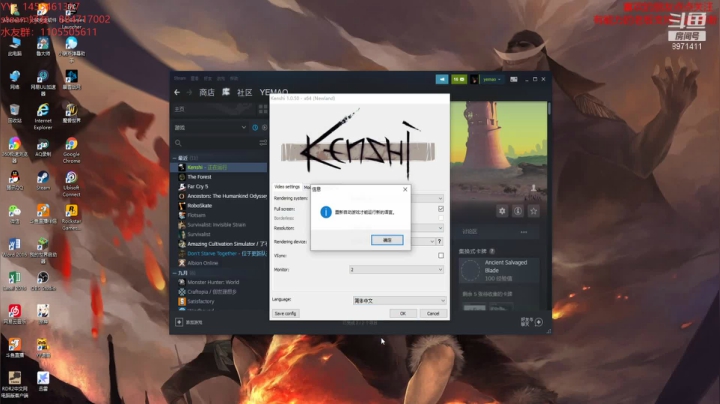Open the Steam Community (社区) tab
The image size is (720, 404).
(244, 92)
